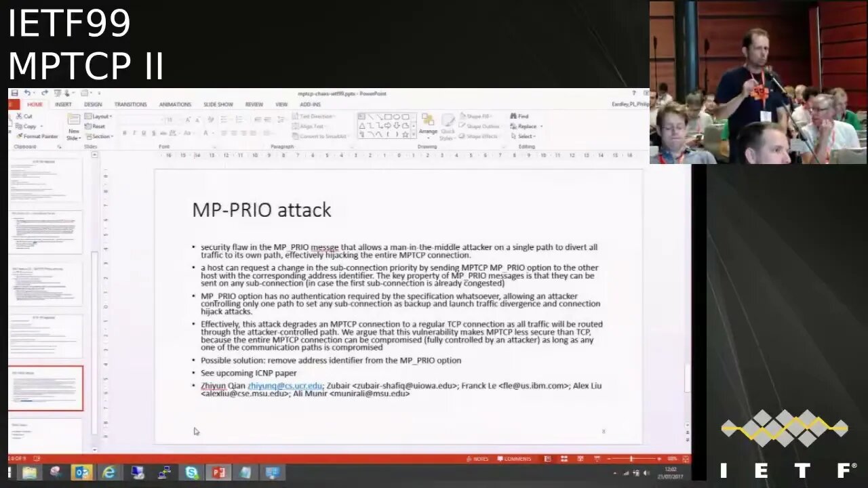868x488 pixels.
Task: Switch to the DESIGN ribbon tab
Action: click(x=93, y=104)
